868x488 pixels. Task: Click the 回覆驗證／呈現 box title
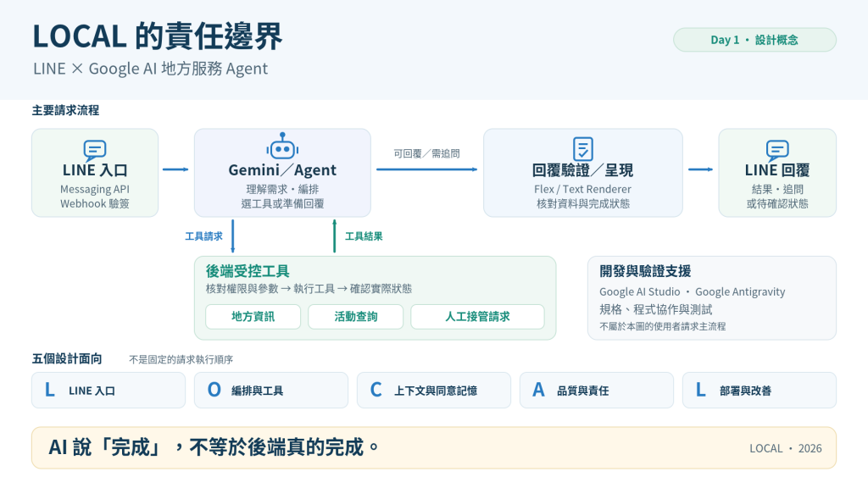583,170
